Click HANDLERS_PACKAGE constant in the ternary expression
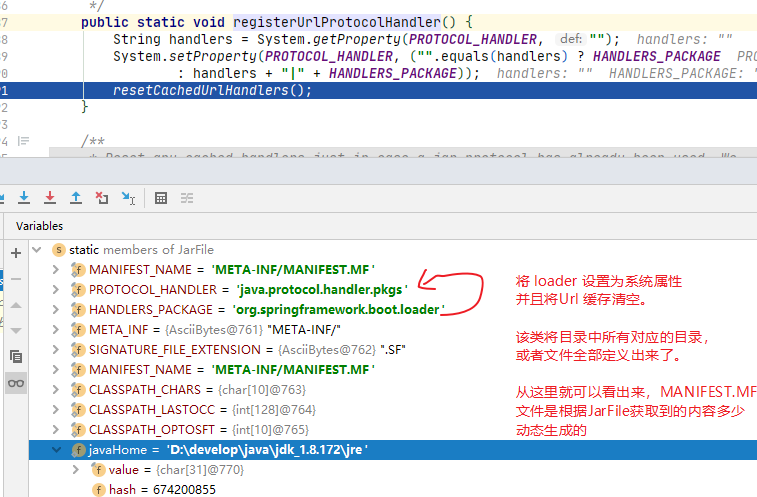Image resolution: width=757 pixels, height=497 pixels. click(x=657, y=57)
